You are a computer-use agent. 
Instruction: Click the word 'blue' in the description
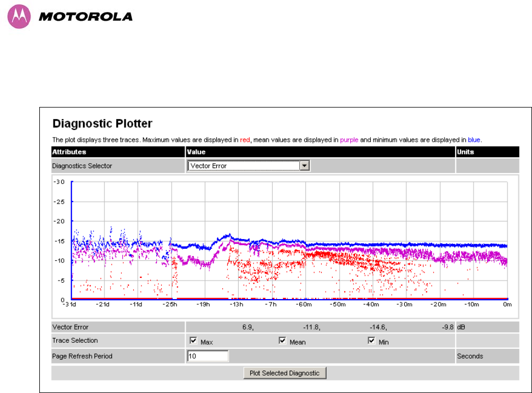point(474,140)
